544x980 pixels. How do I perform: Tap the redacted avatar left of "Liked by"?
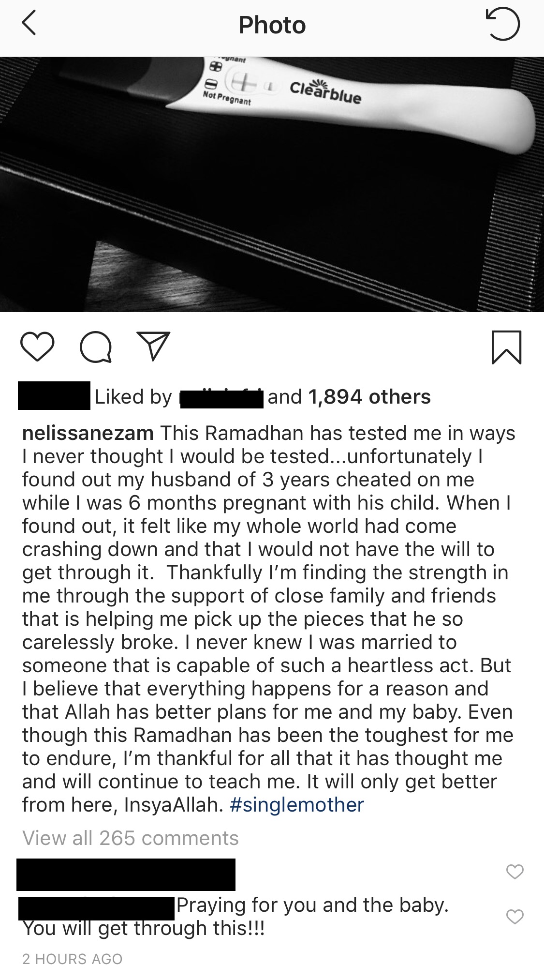[54, 396]
